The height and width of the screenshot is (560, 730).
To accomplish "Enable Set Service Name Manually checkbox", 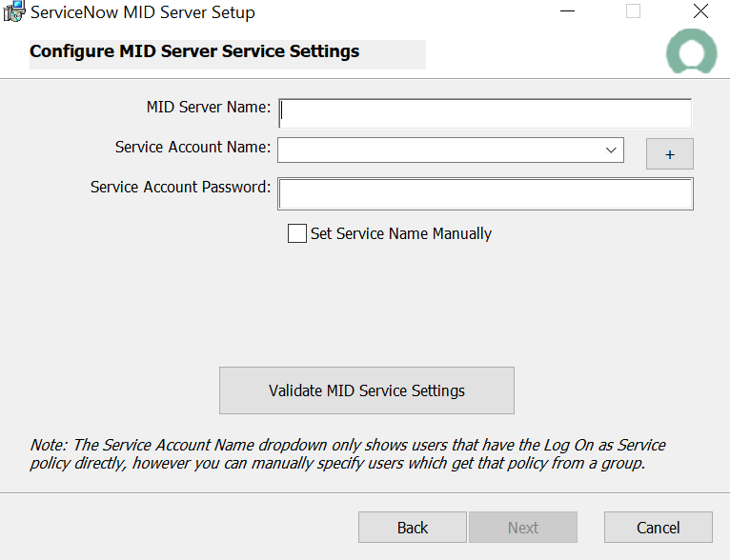I will coord(297,233).
